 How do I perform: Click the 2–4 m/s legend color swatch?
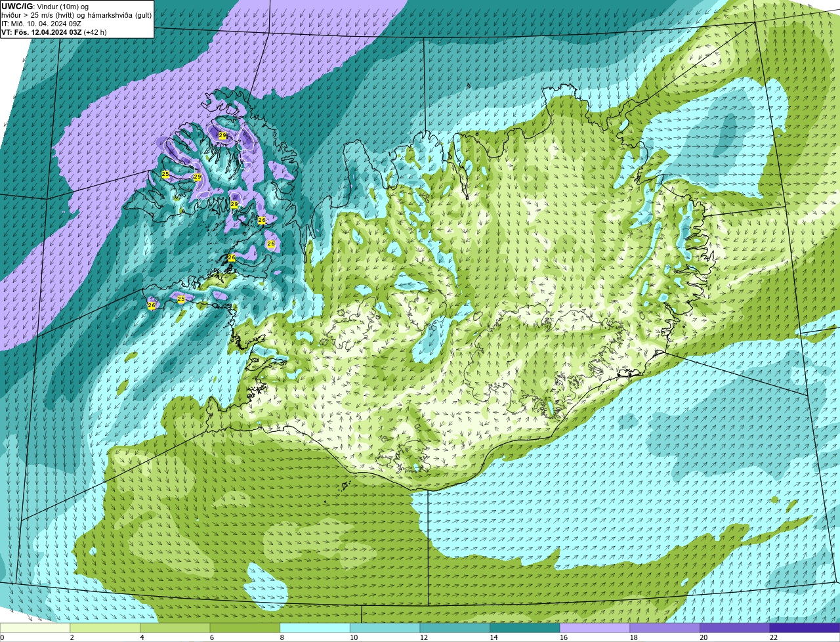pos(105,628)
